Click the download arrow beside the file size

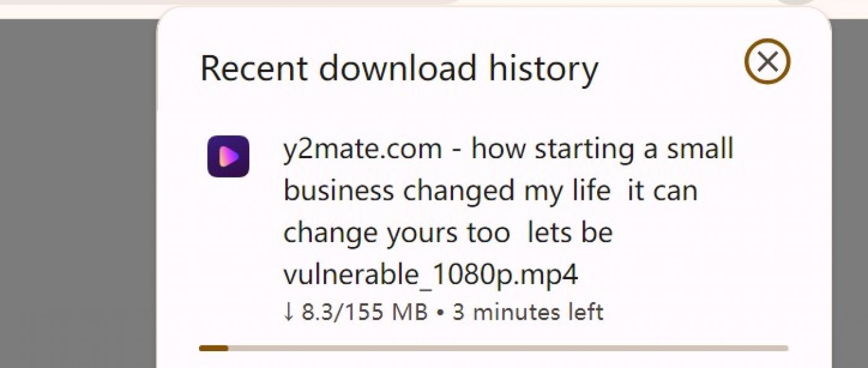coord(288,311)
